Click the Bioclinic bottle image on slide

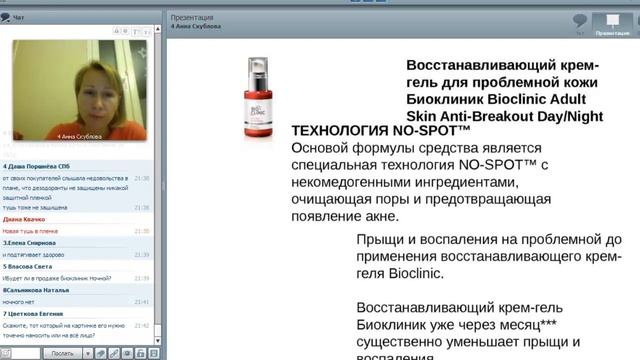point(258,98)
